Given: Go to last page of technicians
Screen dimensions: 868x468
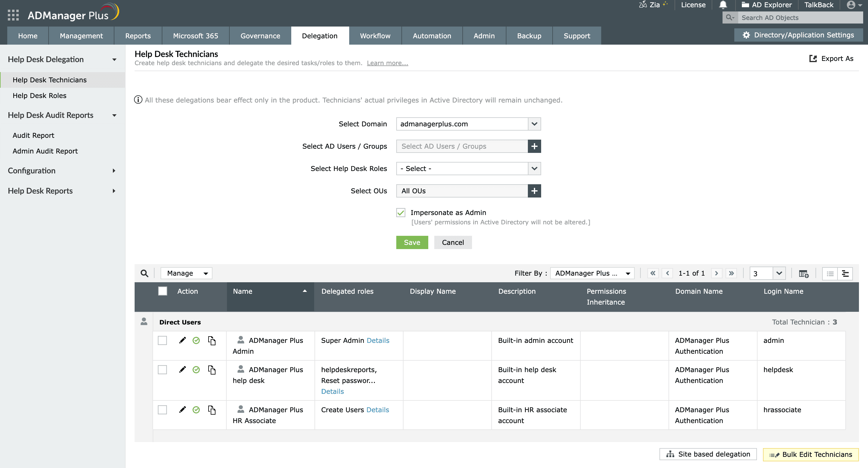Looking at the screenshot, I should coord(731,274).
